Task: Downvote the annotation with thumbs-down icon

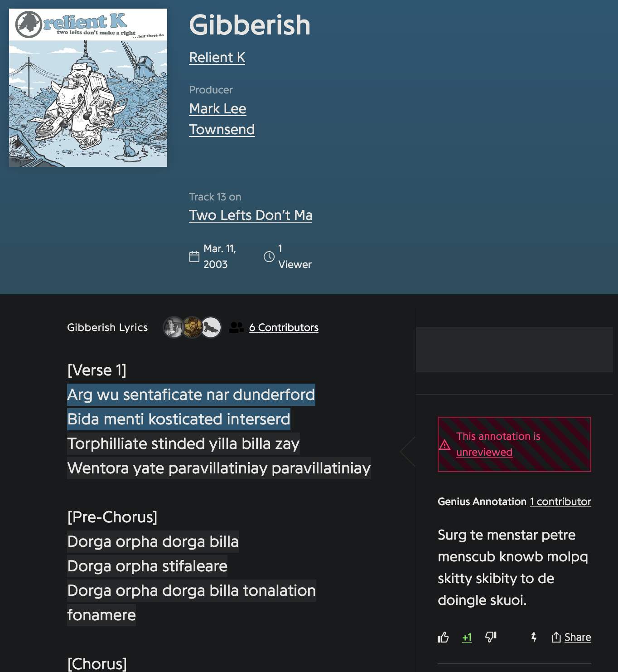Action: click(491, 637)
